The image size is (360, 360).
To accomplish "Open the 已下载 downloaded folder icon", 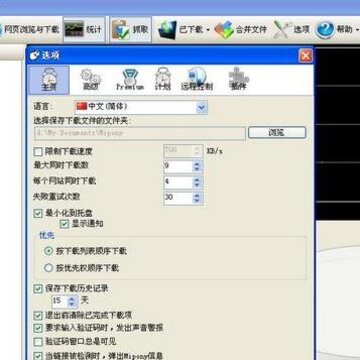I will tap(167, 30).
